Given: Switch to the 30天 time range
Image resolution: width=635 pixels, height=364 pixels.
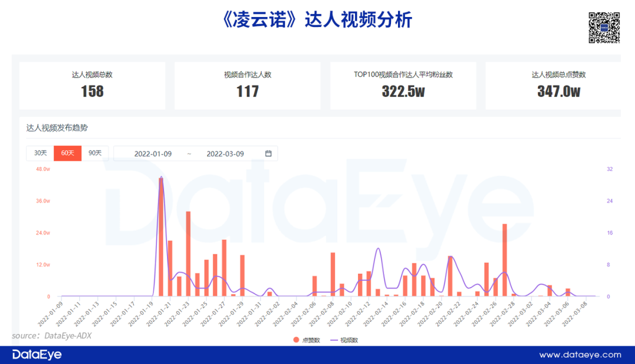Looking at the screenshot, I should click(x=40, y=153).
